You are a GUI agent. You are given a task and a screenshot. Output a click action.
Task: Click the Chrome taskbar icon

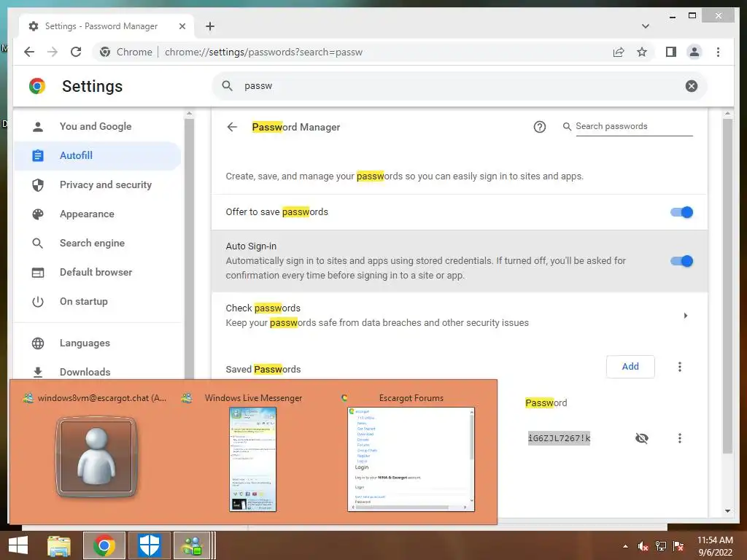(104, 545)
